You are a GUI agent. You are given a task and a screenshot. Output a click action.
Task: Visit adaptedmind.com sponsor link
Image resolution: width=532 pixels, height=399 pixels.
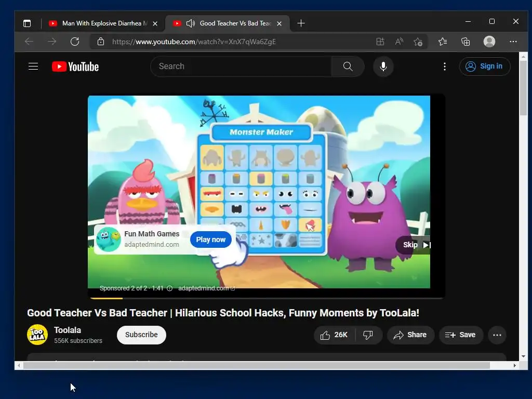click(x=206, y=288)
